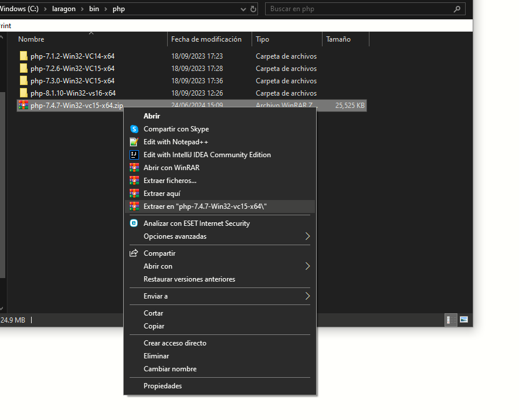Click the IntelliJ IDEA icon in context menu
The height and width of the screenshot is (420, 519).
coord(134,154)
